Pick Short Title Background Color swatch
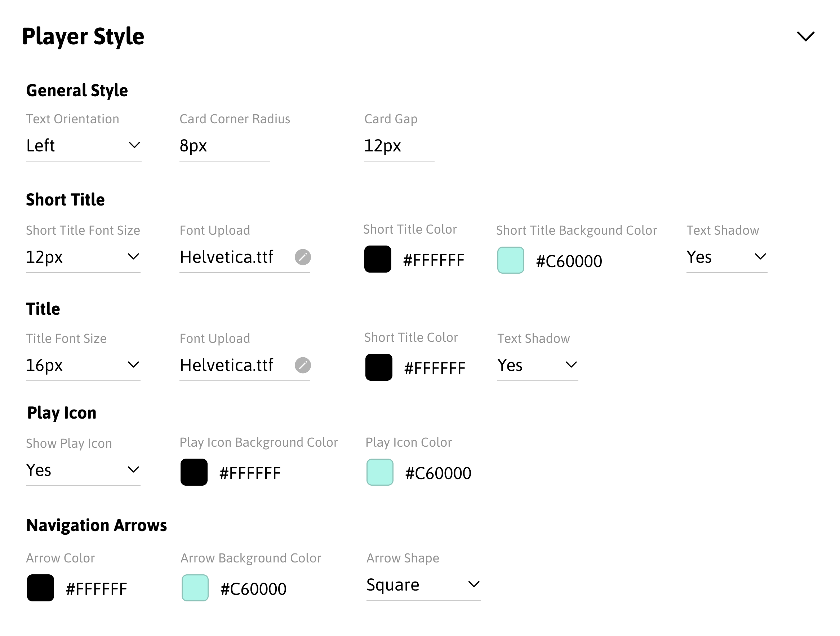Screen dimensions: 840x636 point(511,260)
